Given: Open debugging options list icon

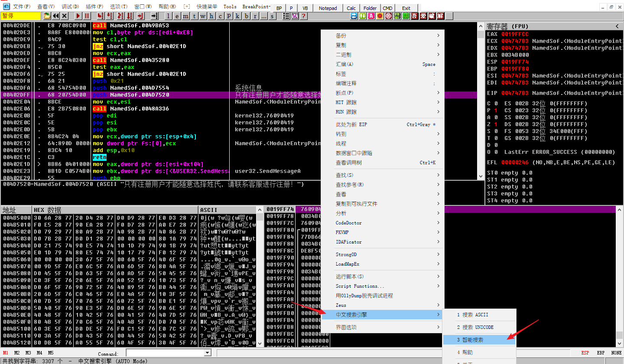Looking at the screenshot, I should coord(286,16).
